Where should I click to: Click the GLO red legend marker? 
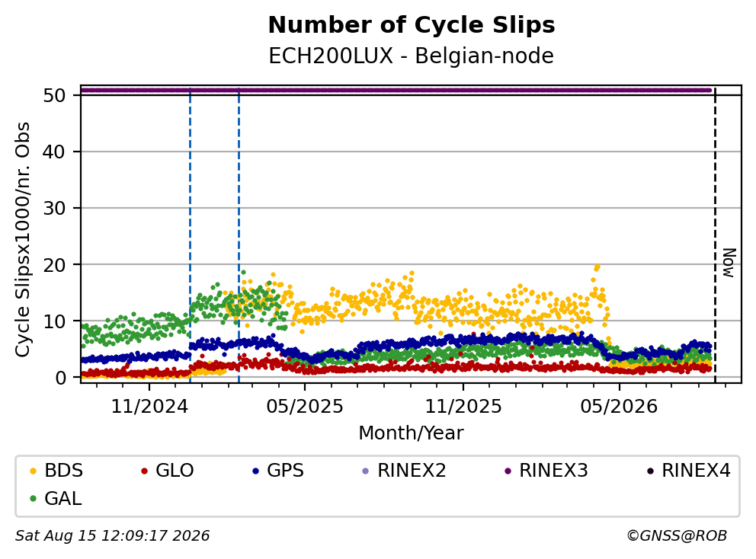(x=144, y=471)
